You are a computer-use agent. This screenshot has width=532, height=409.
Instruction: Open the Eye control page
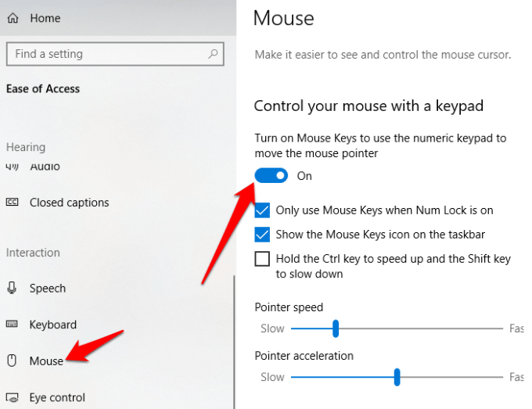(57, 397)
